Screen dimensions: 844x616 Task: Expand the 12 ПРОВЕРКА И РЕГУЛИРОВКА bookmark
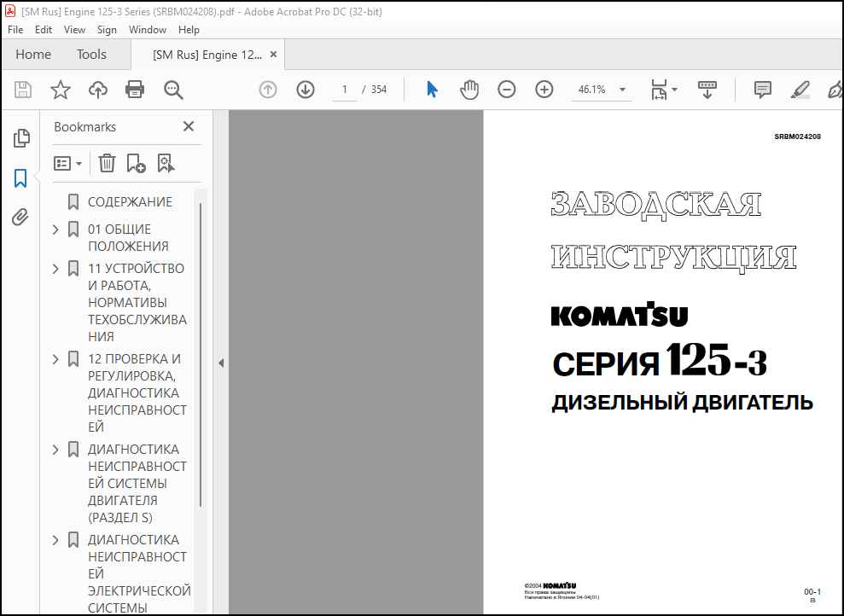pyautogui.click(x=55, y=359)
